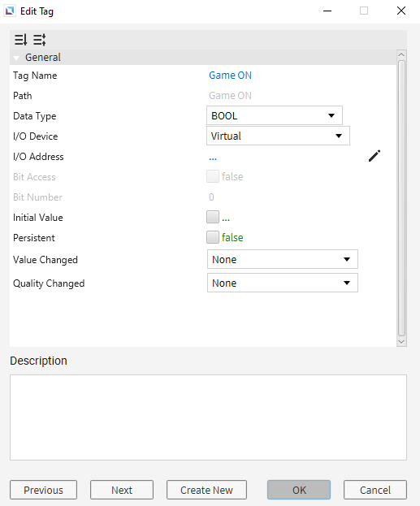Image resolution: width=420 pixels, height=506 pixels.
Task: Open the I/O Device Virtual dropdown
Action: 278,136
